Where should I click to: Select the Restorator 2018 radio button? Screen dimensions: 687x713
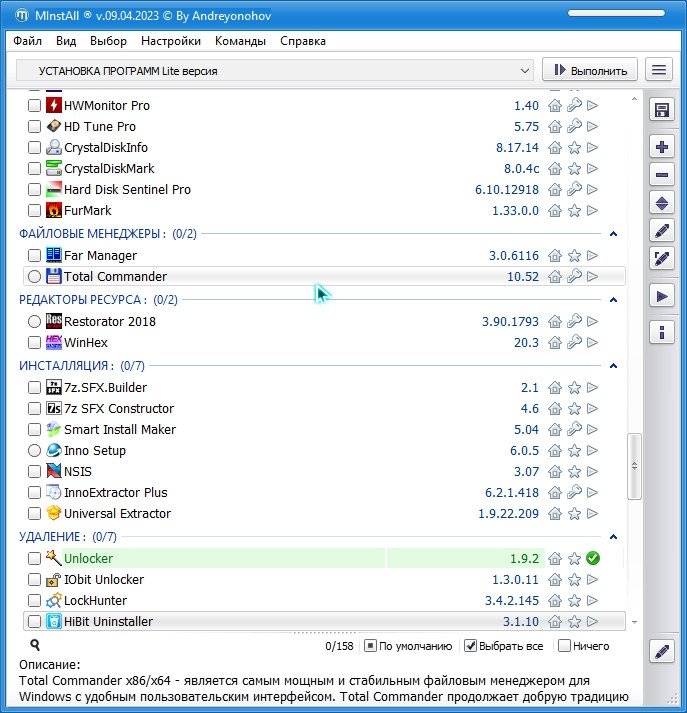point(34,321)
